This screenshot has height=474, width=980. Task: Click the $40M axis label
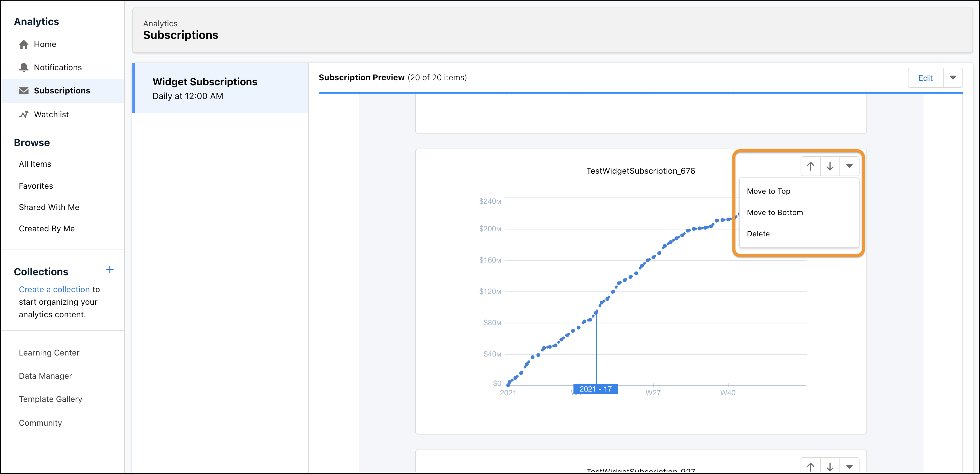pos(492,354)
